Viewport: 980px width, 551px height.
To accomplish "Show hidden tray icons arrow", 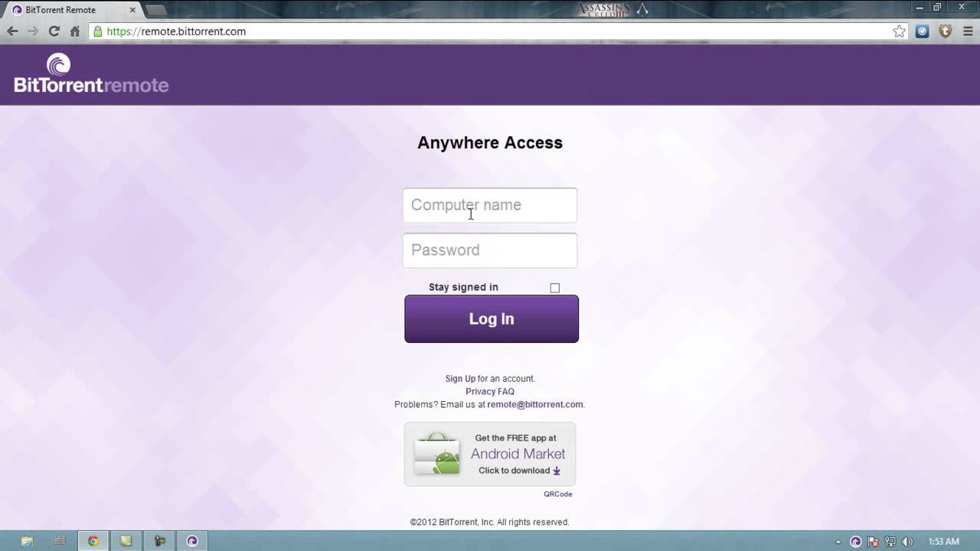I will pos(838,542).
